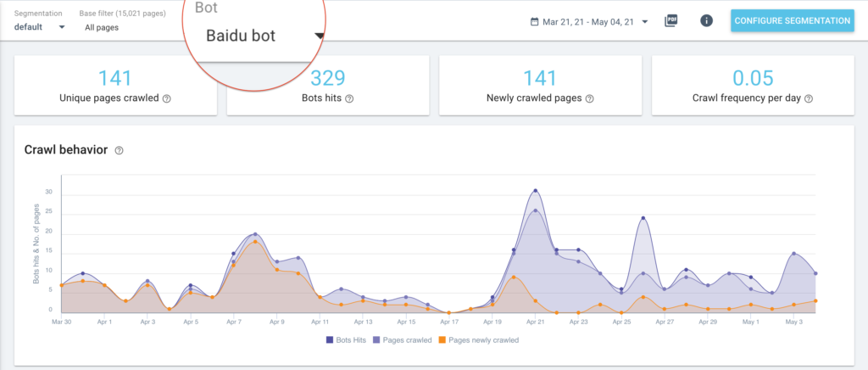The height and width of the screenshot is (370, 868).
Task: Click the May 3 data point on chart
Action: point(793,253)
